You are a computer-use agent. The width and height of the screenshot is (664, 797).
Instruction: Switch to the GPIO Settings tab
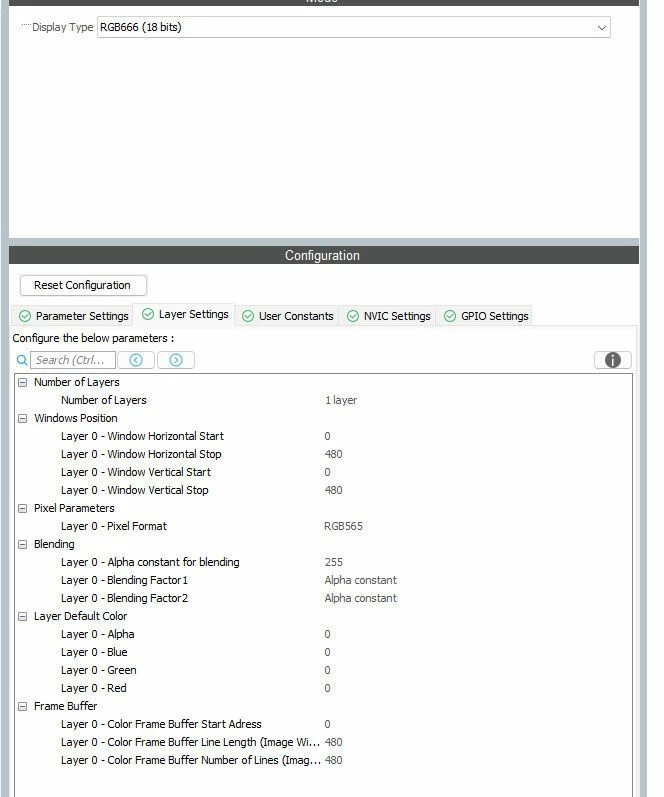486,316
